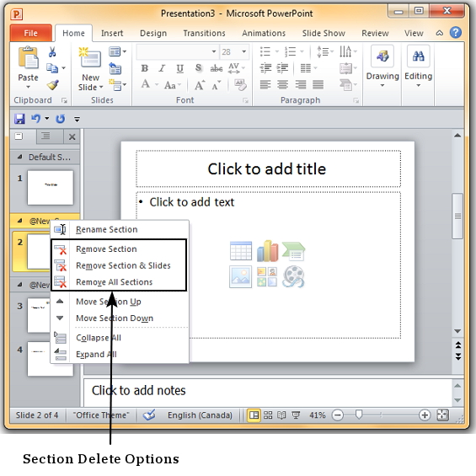Click the notes pane text field
The height and width of the screenshot is (476, 476).
268,392
